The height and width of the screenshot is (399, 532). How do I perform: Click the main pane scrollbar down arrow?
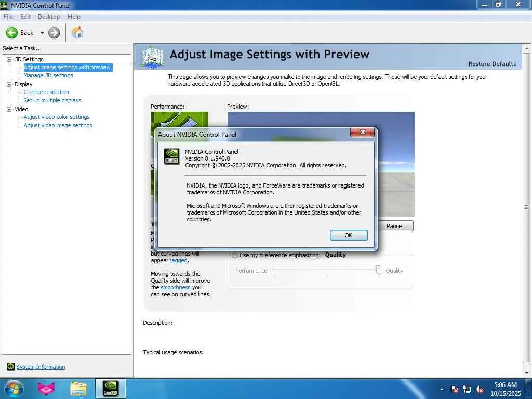(527, 372)
